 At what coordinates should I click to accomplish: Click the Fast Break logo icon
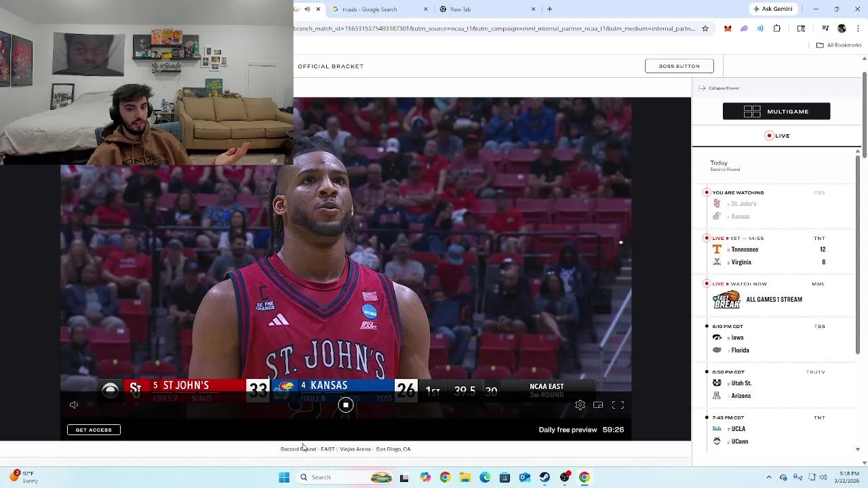point(726,300)
